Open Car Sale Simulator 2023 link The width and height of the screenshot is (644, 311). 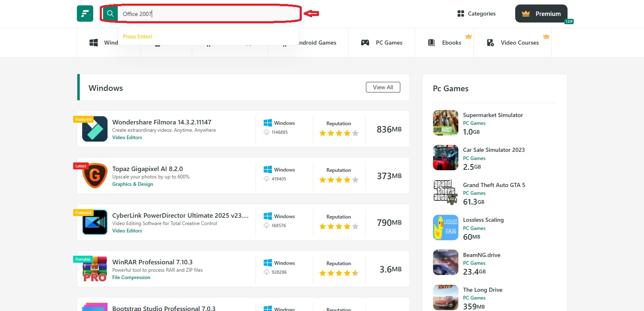[x=494, y=150]
